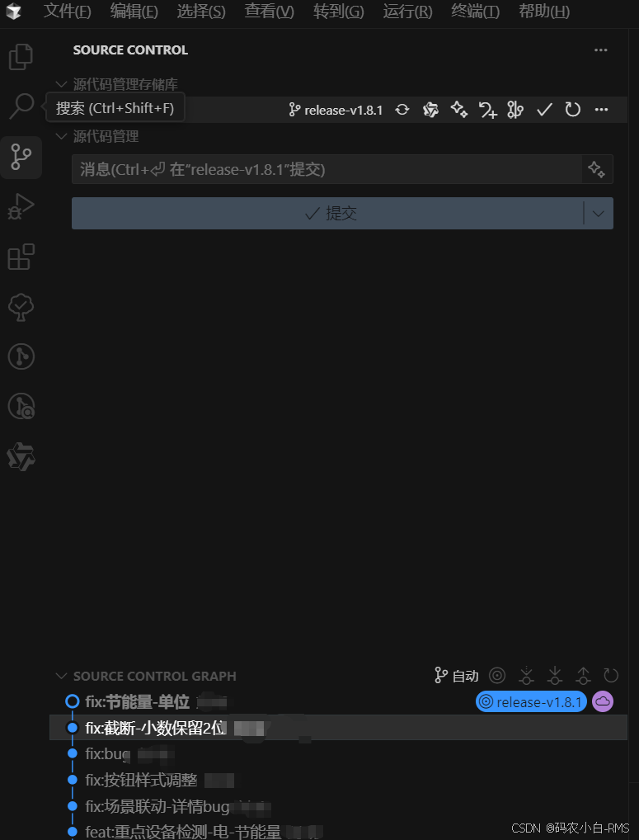Open the 查看(V) menu
639x840 pixels.
[269, 12]
